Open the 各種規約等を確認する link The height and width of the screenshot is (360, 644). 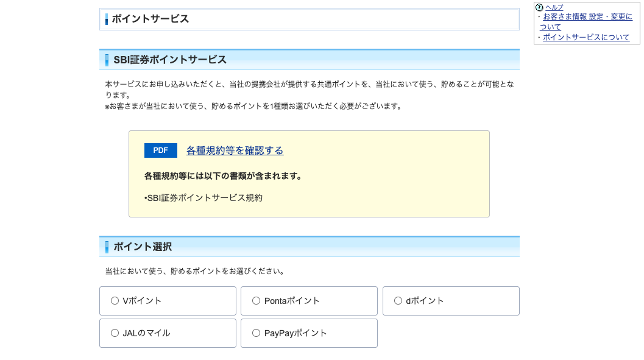click(x=235, y=150)
